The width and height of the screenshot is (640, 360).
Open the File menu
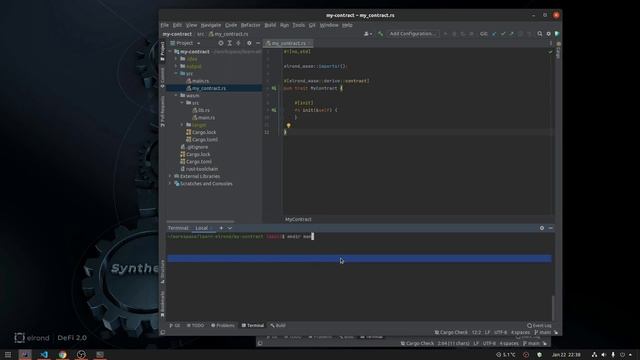164,25
